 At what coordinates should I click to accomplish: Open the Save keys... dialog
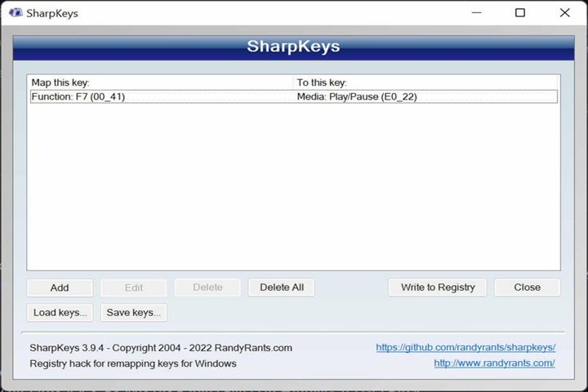[133, 313]
